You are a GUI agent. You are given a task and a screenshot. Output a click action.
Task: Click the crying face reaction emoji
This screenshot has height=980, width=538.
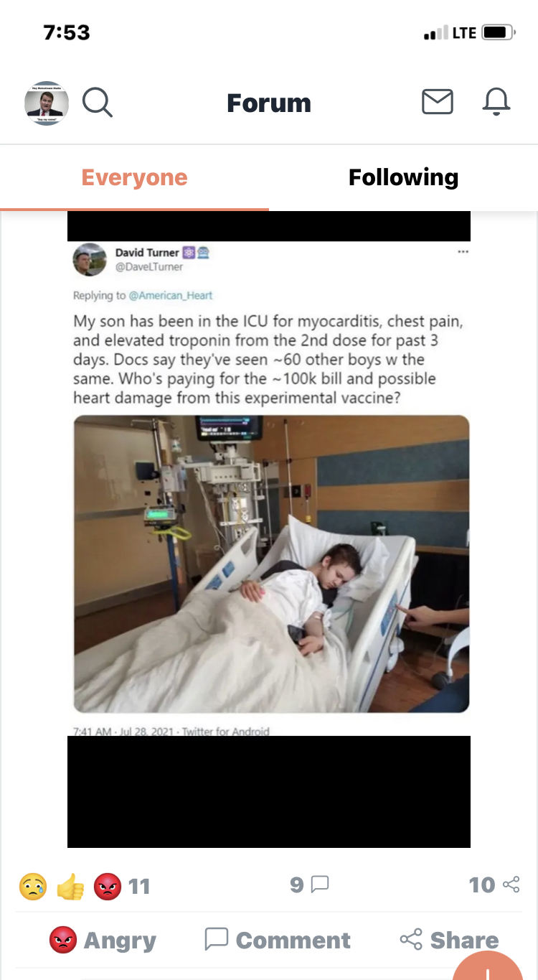pyautogui.click(x=33, y=887)
